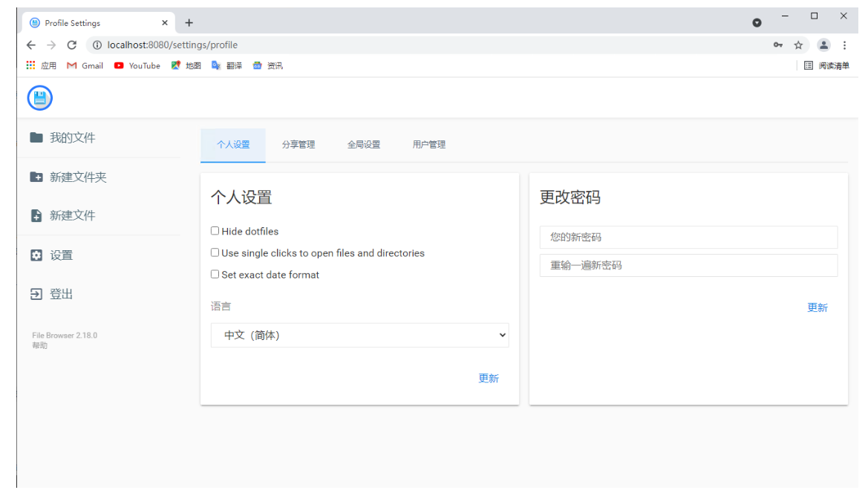This screenshot has width=868, height=490.
Task: Click the File Browser logo icon
Action: [39, 97]
